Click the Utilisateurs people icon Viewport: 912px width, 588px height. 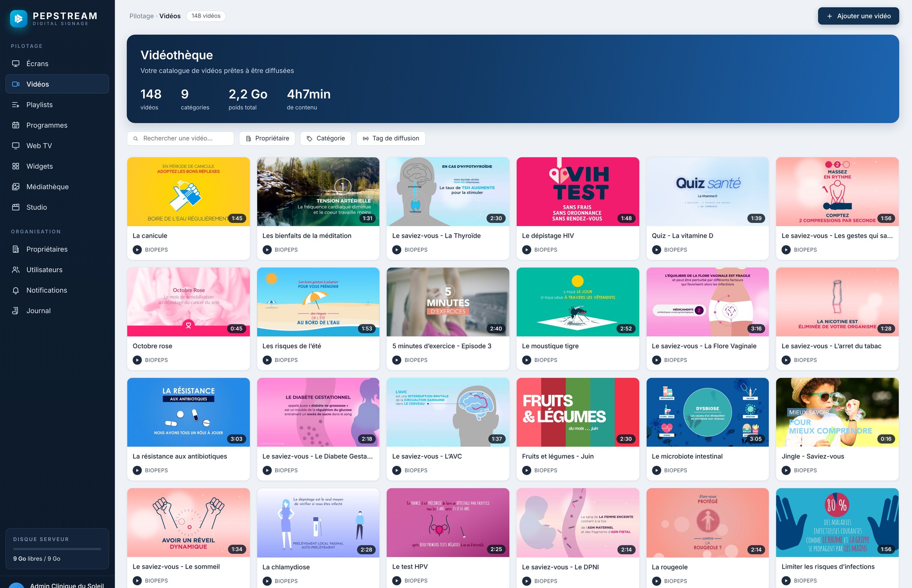[16, 270]
